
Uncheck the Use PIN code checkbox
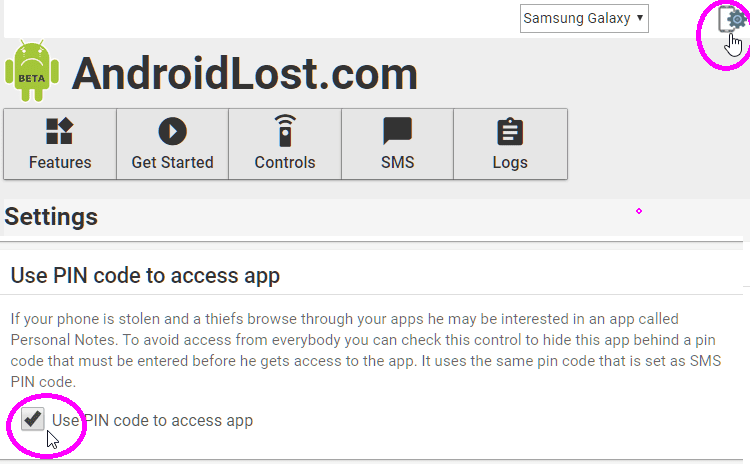[x=33, y=419]
